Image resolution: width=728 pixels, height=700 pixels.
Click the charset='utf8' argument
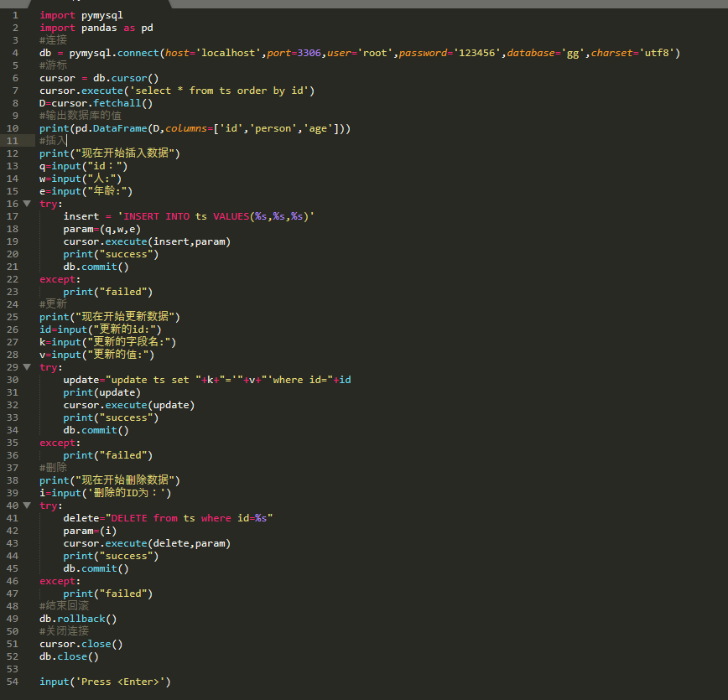tap(633, 53)
